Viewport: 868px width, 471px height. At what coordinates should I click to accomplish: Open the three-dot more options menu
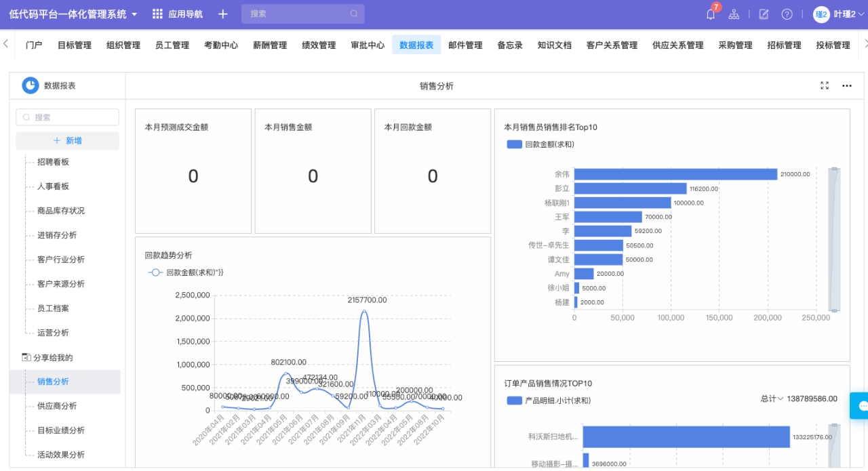coord(846,85)
